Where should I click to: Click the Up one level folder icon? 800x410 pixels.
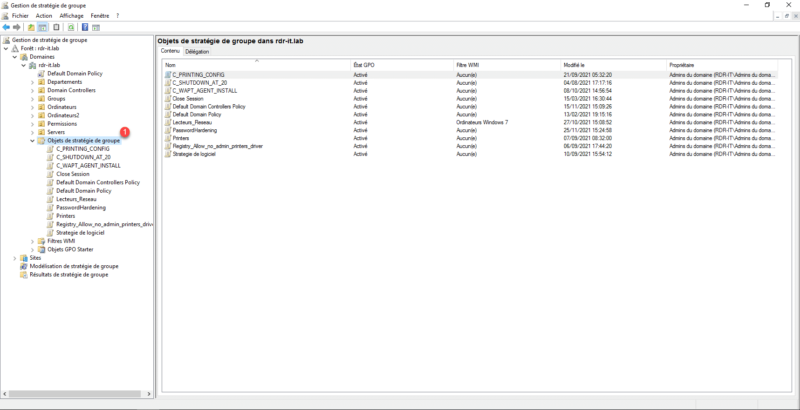click(x=32, y=27)
